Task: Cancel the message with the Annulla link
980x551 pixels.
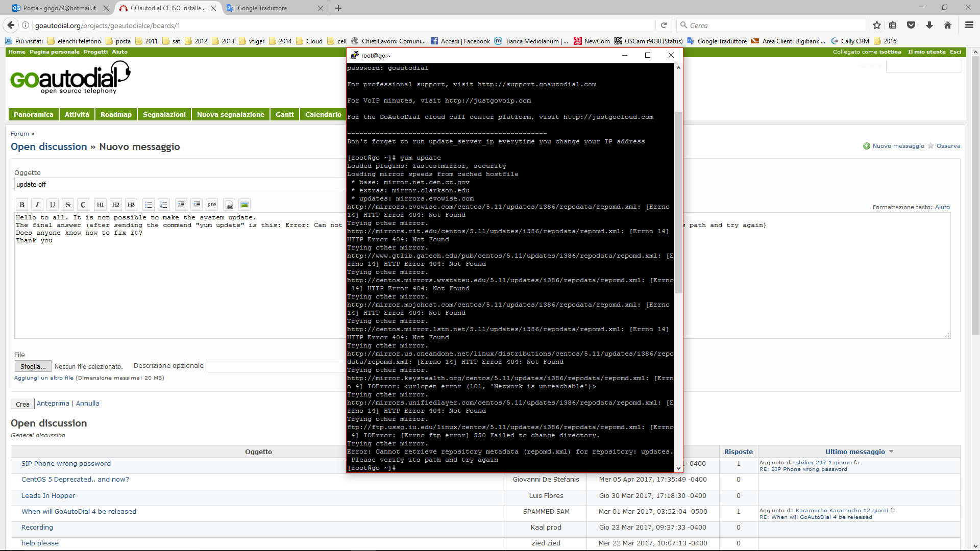Action: click(x=88, y=403)
